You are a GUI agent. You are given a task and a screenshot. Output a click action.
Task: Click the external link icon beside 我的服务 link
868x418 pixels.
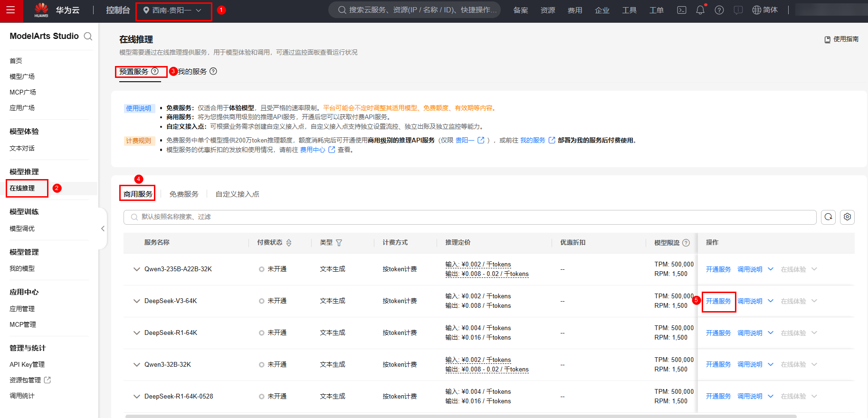coord(552,140)
